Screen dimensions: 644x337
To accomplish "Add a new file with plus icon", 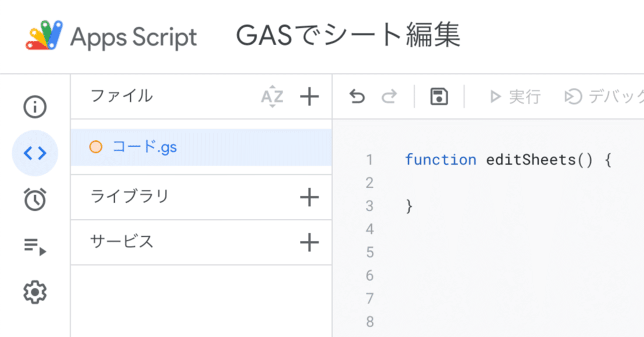I will point(309,97).
